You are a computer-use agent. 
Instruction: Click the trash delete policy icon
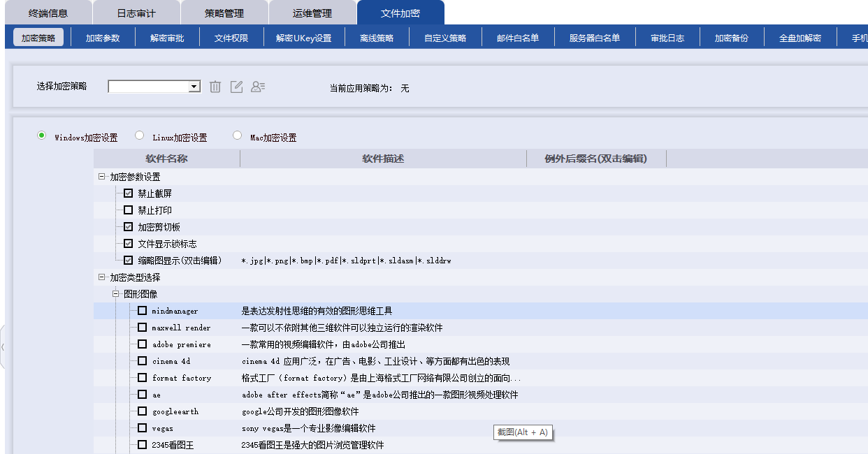[215, 87]
